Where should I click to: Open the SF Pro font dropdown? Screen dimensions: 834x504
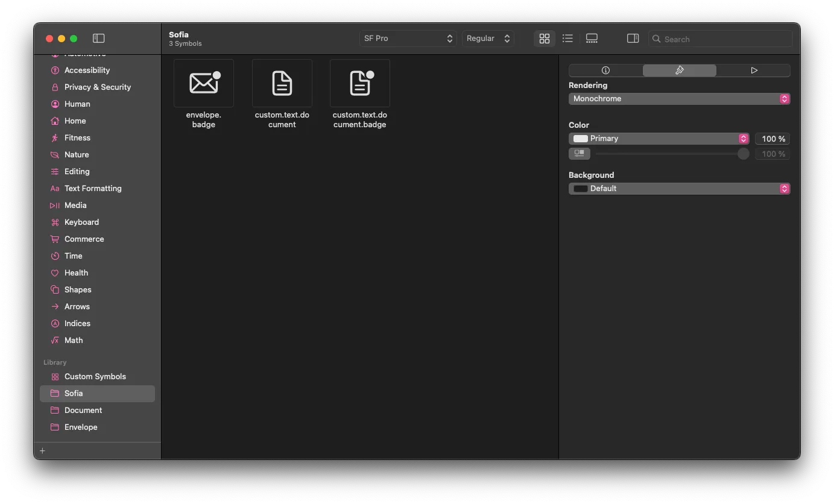(x=408, y=39)
